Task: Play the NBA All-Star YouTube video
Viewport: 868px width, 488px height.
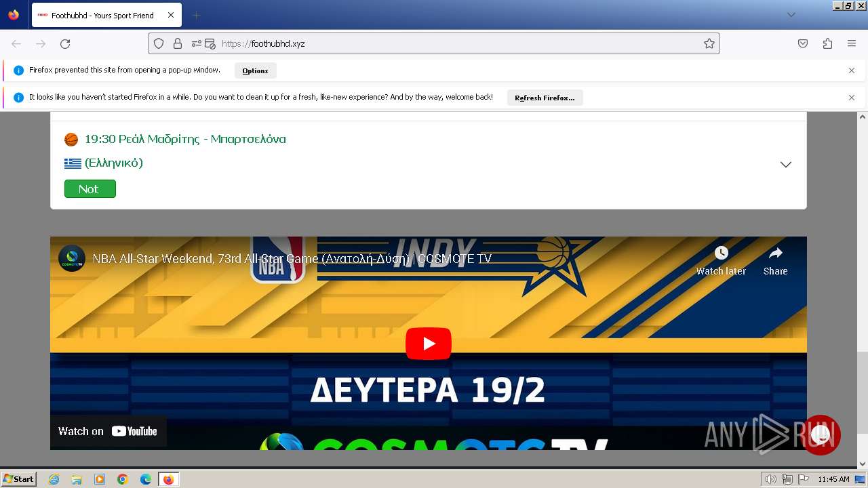Action: point(429,344)
